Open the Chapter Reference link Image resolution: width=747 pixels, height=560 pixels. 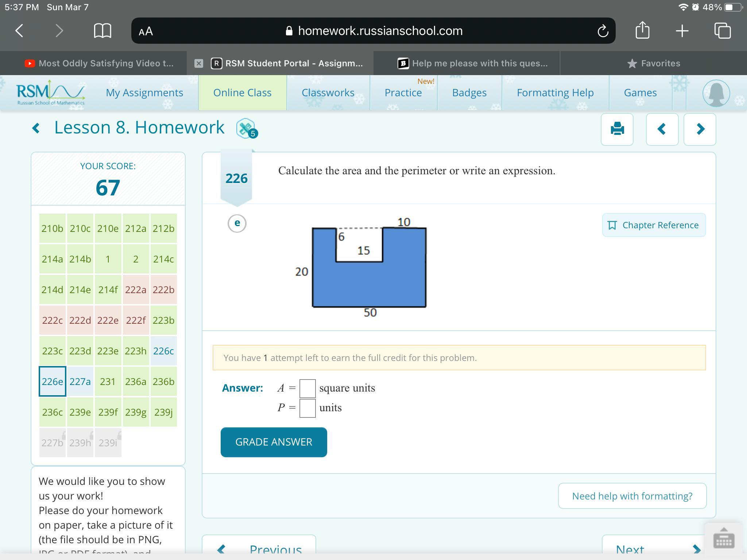click(654, 225)
